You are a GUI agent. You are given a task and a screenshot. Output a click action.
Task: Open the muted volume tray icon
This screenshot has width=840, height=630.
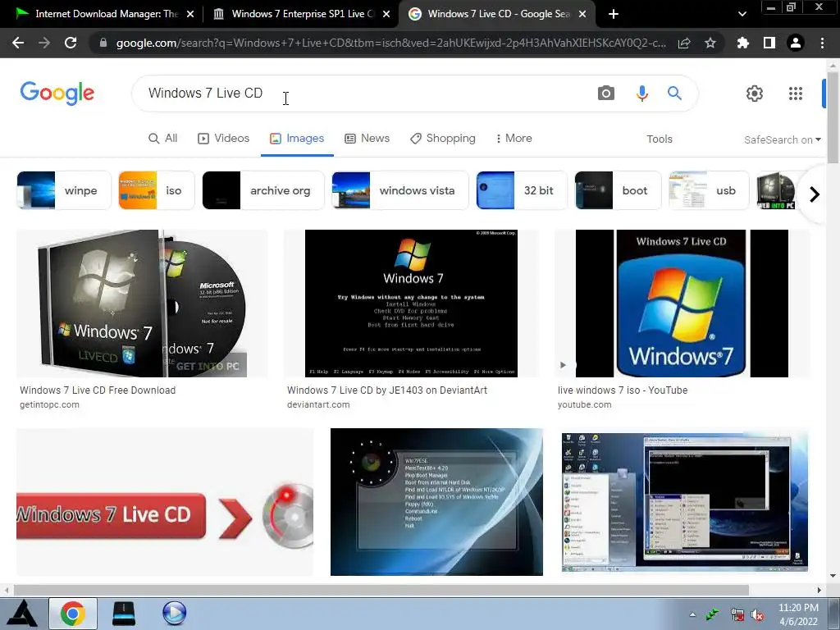coord(757,615)
